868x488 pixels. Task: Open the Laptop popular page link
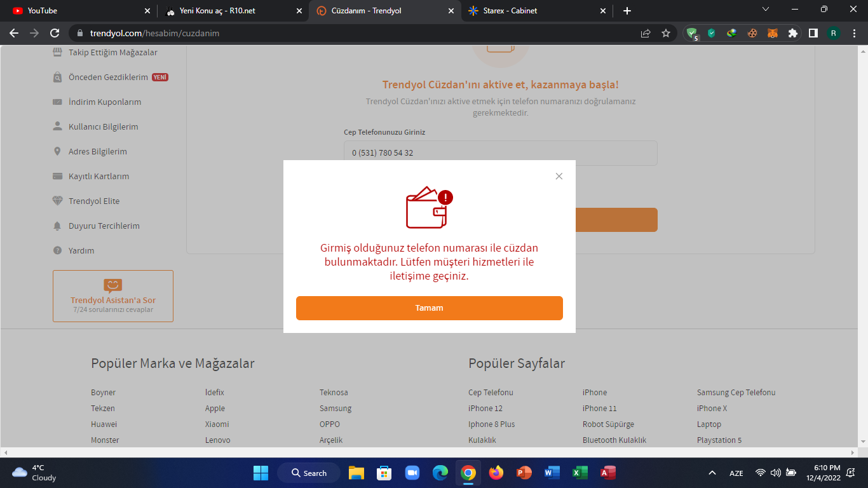pos(709,424)
